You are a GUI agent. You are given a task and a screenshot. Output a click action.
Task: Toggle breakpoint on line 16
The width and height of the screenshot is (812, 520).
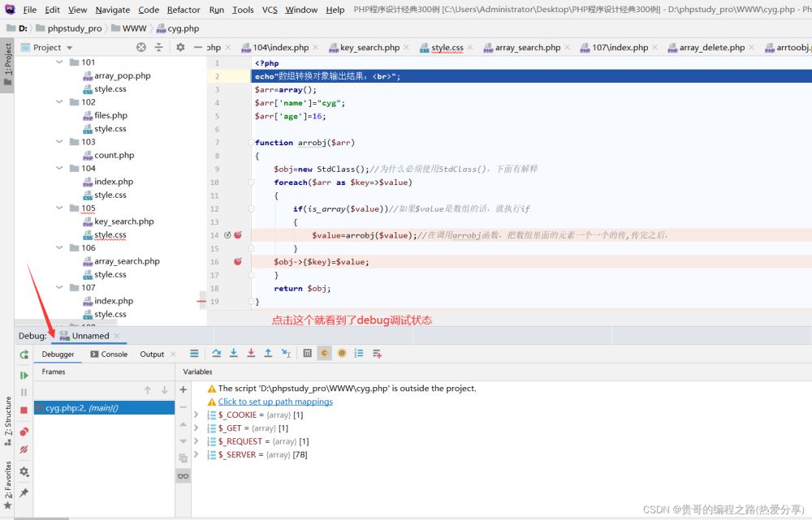(x=238, y=262)
